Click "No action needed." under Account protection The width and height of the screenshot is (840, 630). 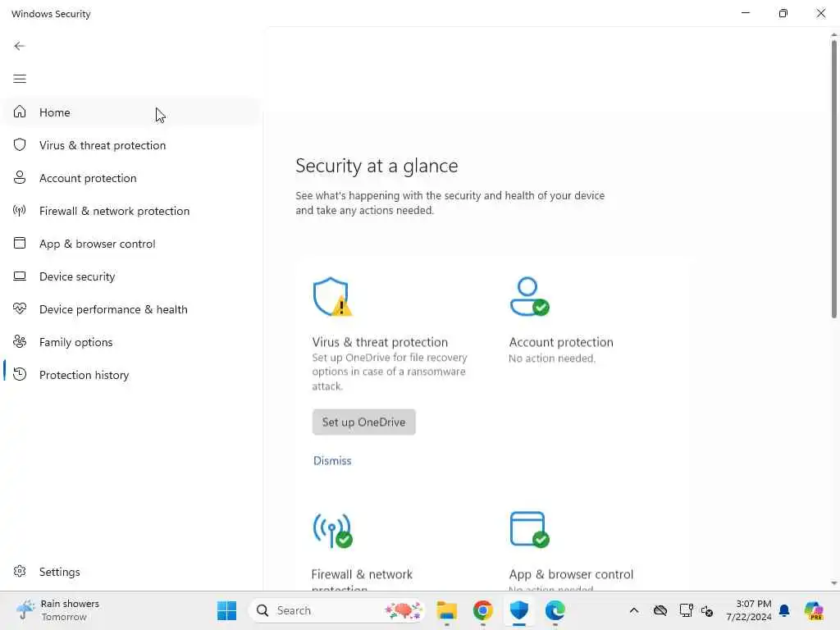click(x=552, y=358)
